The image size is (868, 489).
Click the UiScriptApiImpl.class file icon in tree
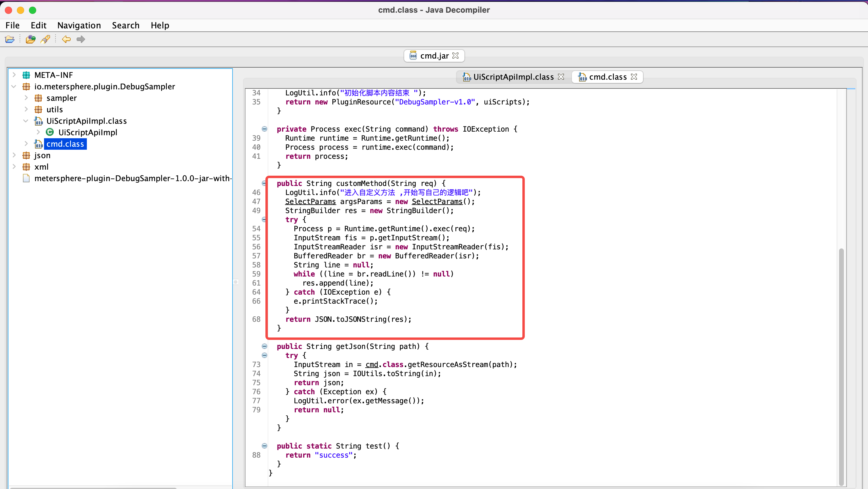tap(38, 121)
